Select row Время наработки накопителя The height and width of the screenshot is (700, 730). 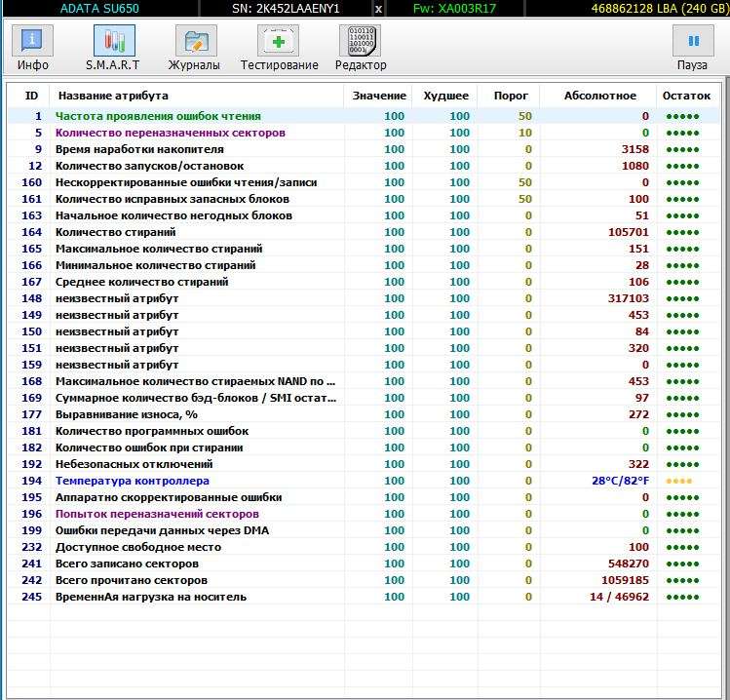click(364, 149)
